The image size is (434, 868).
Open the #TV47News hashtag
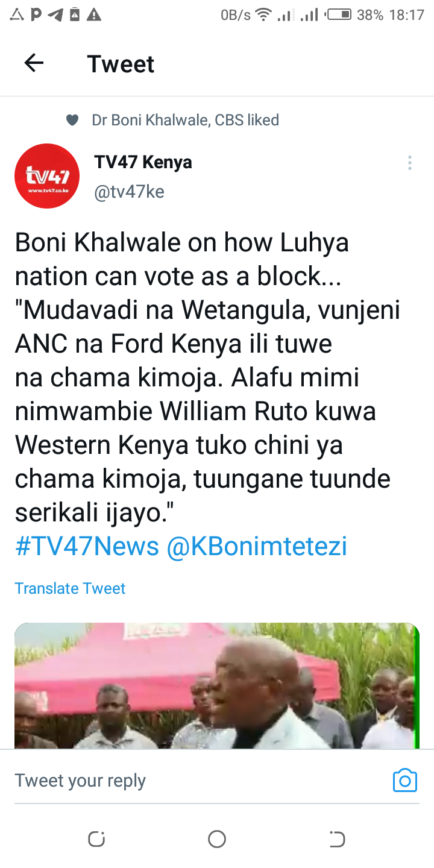87,547
